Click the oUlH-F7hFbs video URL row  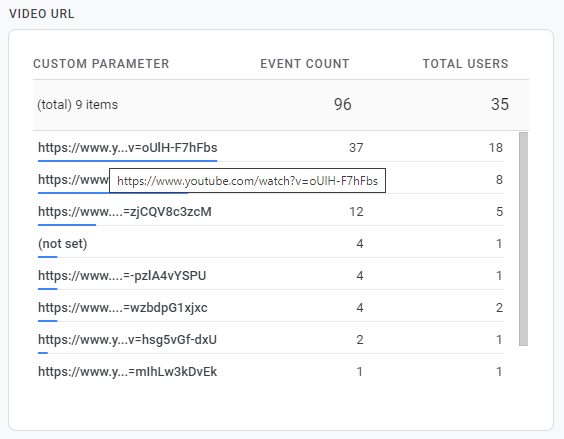(270, 148)
